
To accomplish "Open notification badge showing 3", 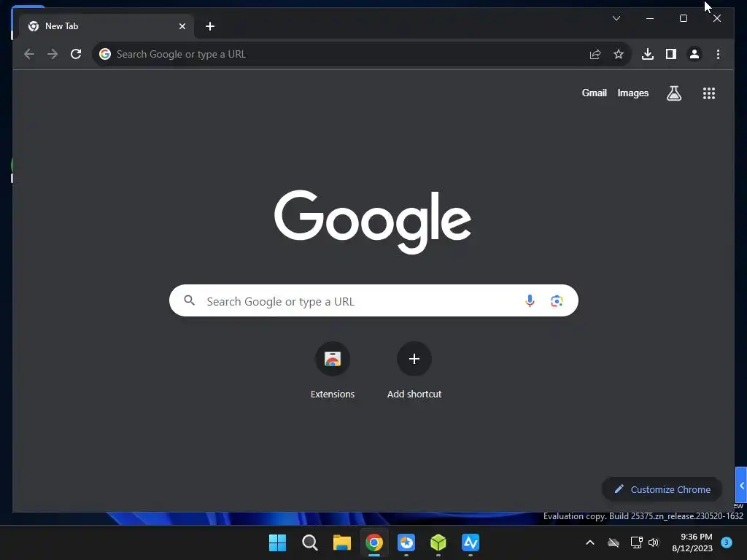I will pos(727,542).
